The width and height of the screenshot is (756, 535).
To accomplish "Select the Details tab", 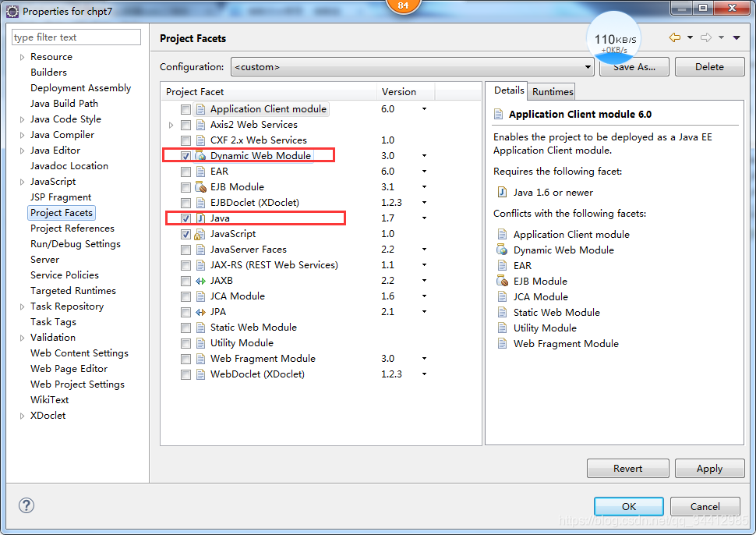I will point(509,90).
